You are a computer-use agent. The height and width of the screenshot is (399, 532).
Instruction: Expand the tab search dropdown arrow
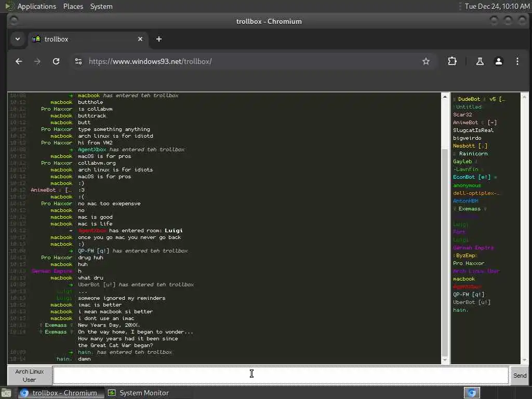click(x=18, y=39)
